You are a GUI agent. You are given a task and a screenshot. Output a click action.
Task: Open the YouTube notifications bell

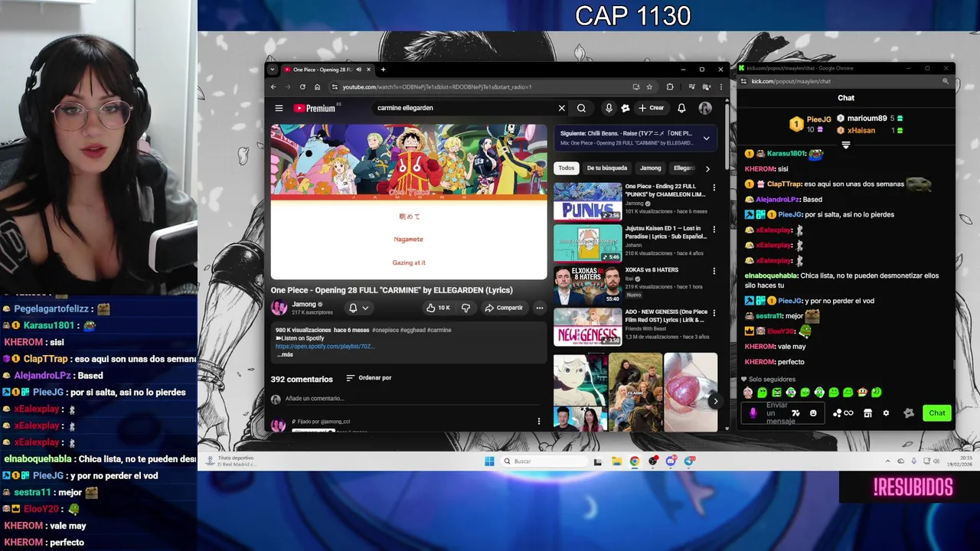pos(681,108)
